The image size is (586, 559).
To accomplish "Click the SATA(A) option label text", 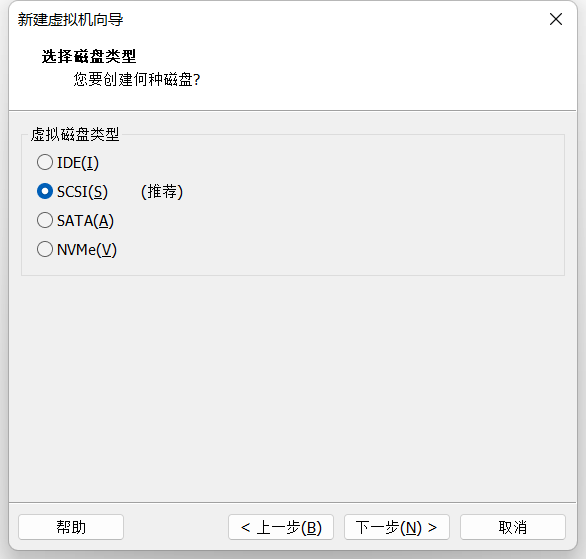I will click(85, 221).
